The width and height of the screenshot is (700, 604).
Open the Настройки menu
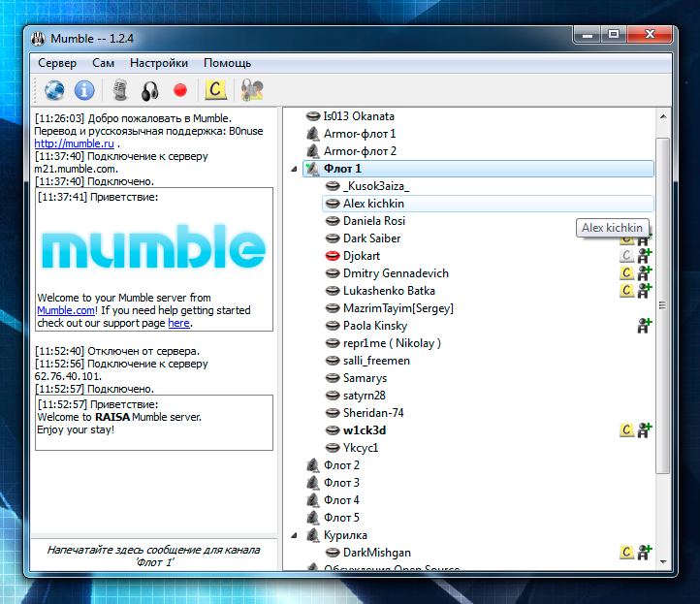159,63
